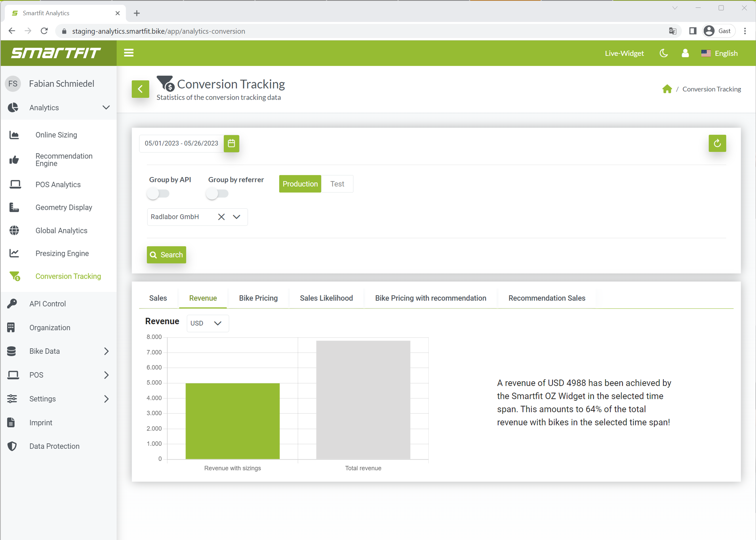Screen dimensions: 756x540
Task: Click the date range input field
Action: pos(181,143)
